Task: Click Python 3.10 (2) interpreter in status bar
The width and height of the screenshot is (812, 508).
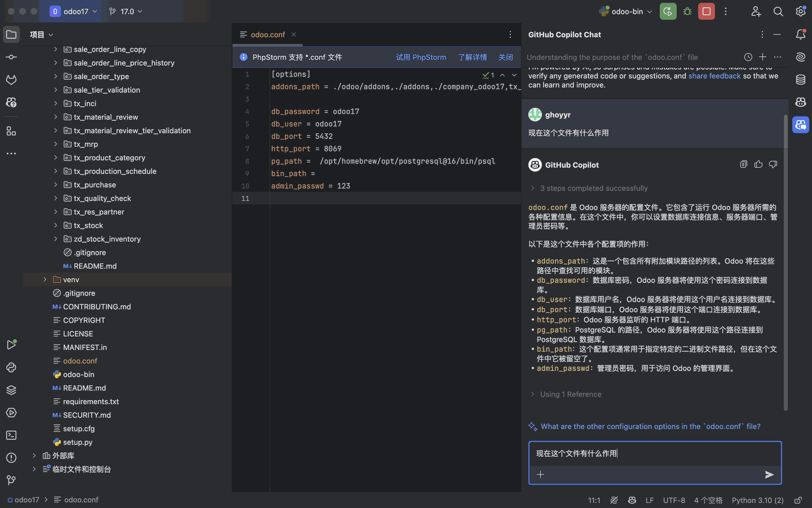Action: pyautogui.click(x=757, y=500)
